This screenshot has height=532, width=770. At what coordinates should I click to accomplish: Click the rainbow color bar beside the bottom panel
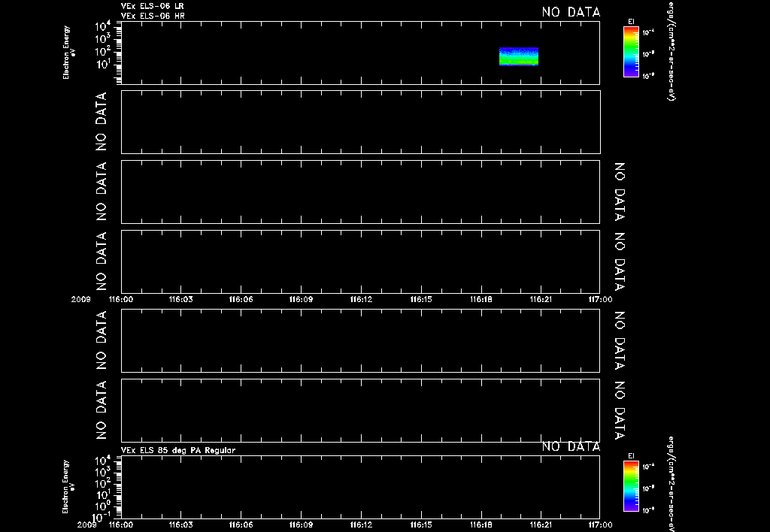click(631, 487)
